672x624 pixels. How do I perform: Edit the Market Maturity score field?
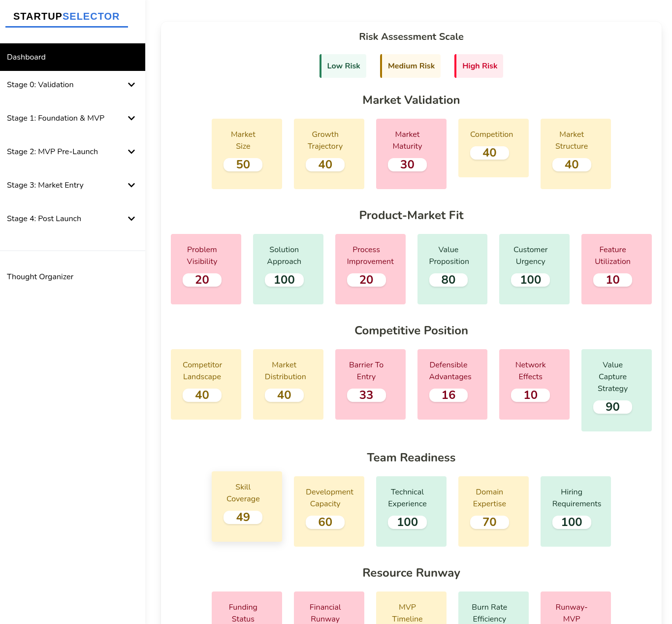pyautogui.click(x=407, y=164)
